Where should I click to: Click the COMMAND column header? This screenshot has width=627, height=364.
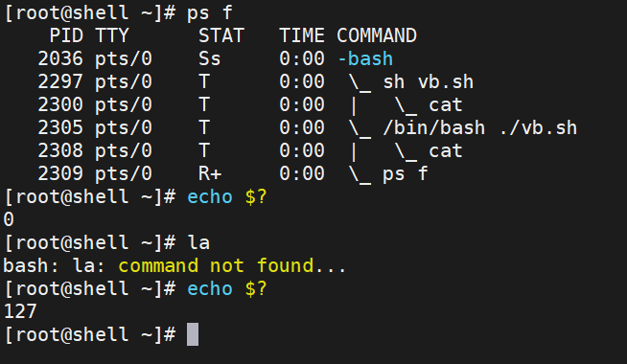coord(377,35)
